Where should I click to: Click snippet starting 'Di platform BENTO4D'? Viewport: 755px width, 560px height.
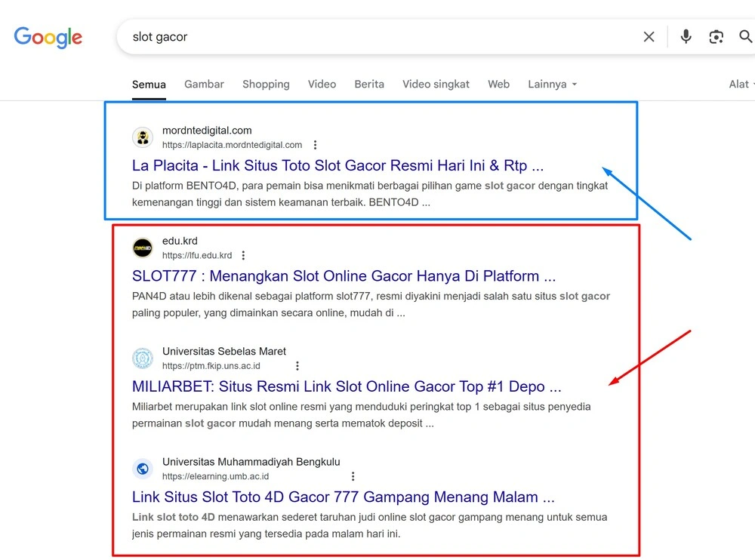pyautogui.click(x=370, y=194)
